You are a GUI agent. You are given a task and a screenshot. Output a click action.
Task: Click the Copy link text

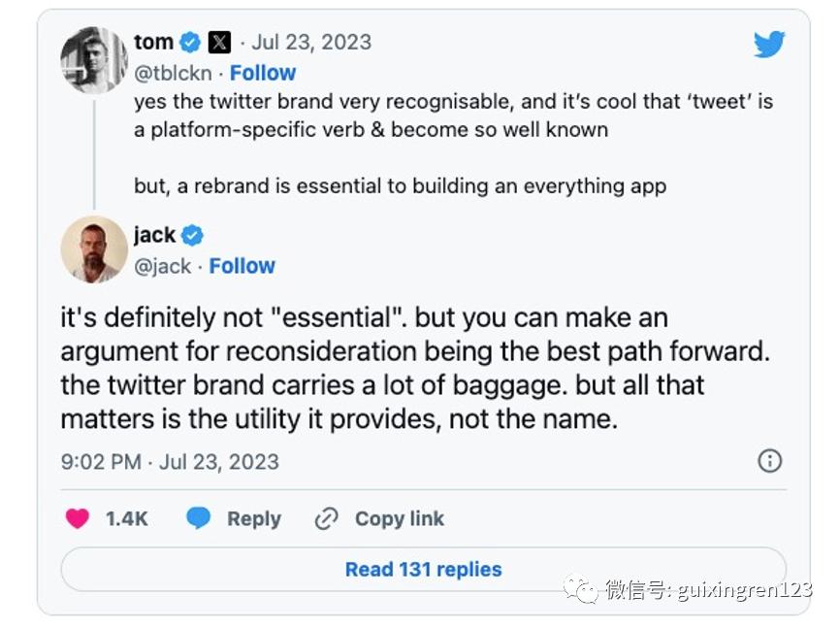coord(400,519)
